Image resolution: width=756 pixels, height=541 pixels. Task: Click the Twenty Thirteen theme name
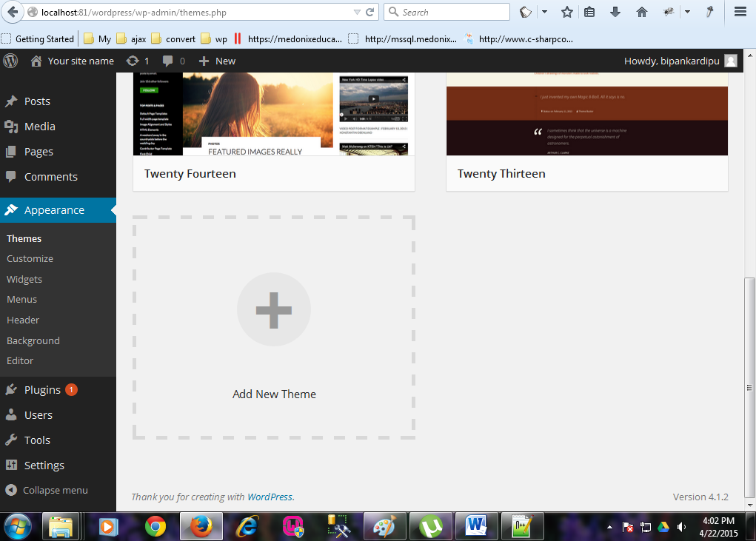tap(501, 173)
